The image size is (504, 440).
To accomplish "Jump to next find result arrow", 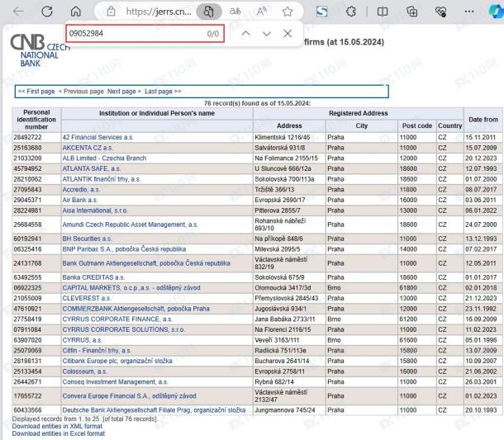I will pyautogui.click(x=267, y=33).
